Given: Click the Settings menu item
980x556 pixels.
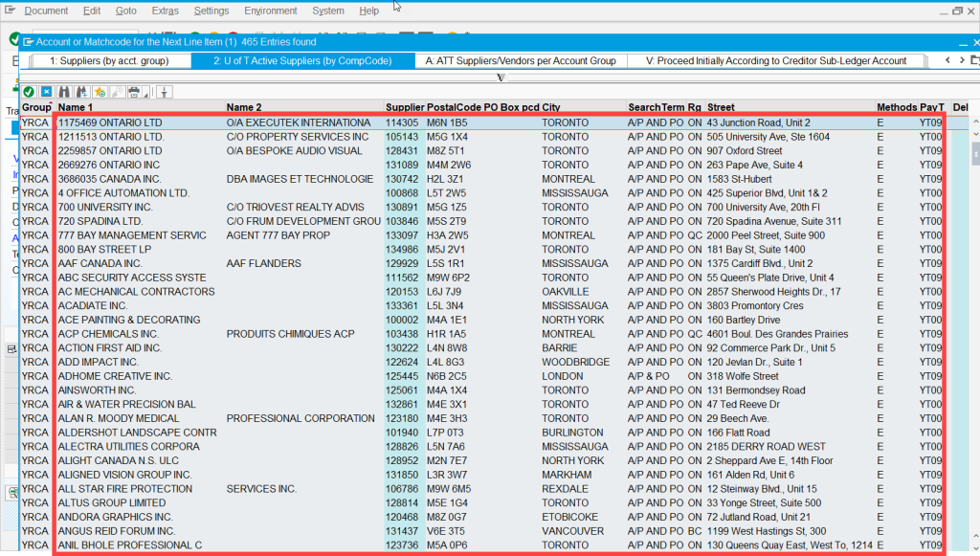Looking at the screenshot, I should [212, 11].
